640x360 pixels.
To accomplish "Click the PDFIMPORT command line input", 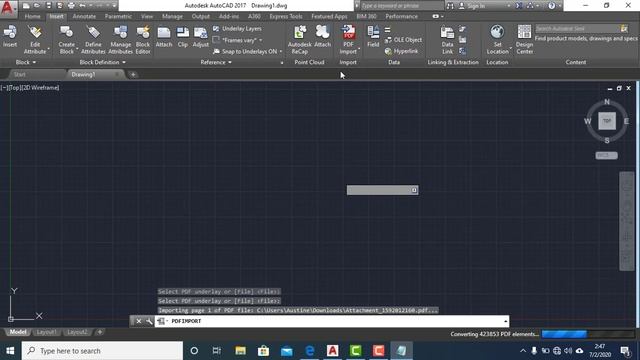I will (331, 321).
